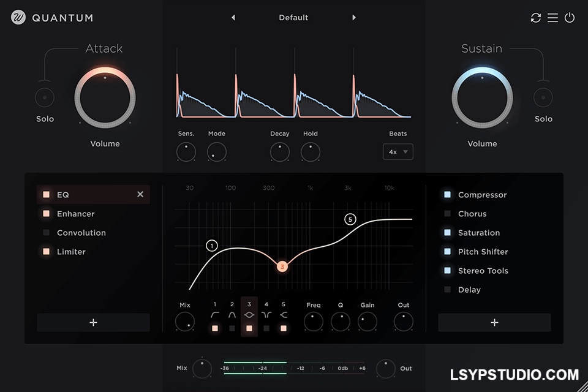588x392 pixels.
Task: Click the master Out knob at bottom
Action: coord(385,368)
